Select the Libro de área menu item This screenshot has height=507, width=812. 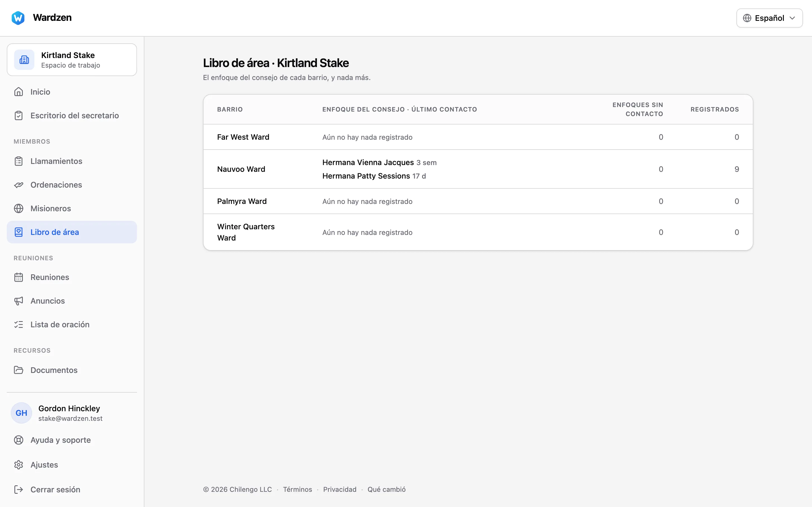click(x=72, y=232)
